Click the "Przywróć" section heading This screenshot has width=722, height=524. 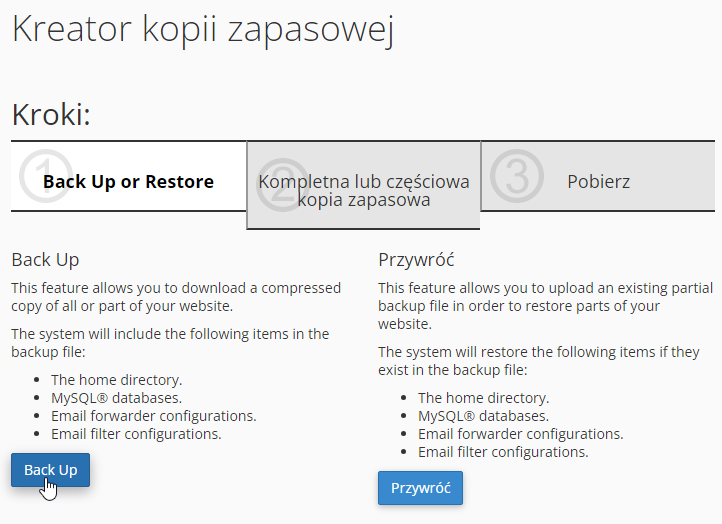pyautogui.click(x=416, y=260)
